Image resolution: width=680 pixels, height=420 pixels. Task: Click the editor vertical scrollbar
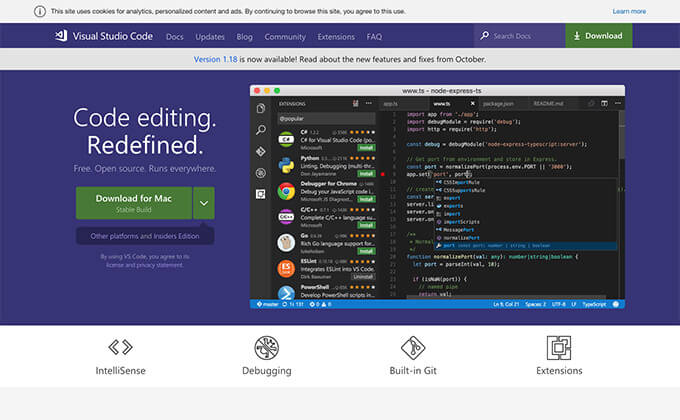[622, 135]
